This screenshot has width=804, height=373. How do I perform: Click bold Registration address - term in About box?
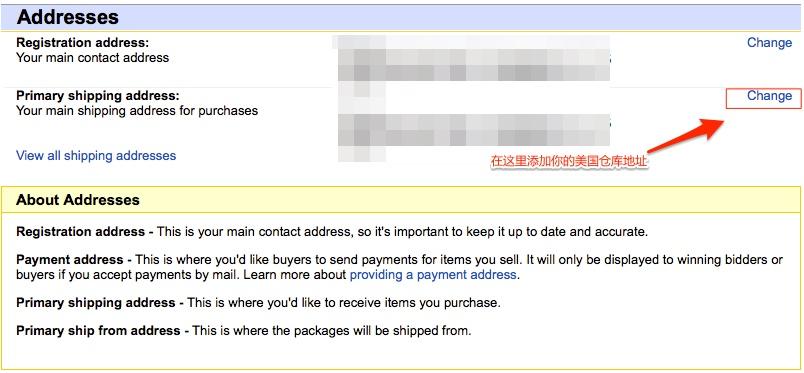[x=85, y=232]
